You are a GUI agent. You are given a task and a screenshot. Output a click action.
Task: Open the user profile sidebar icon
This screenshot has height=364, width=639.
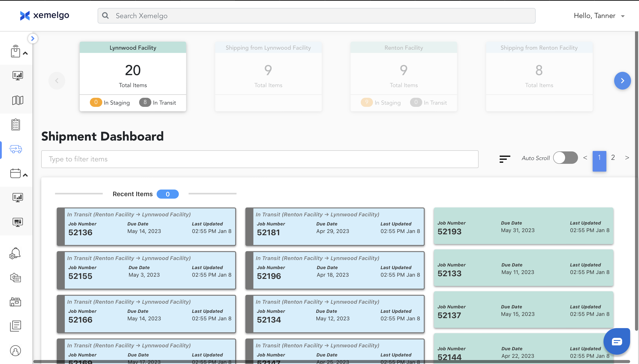(16, 350)
